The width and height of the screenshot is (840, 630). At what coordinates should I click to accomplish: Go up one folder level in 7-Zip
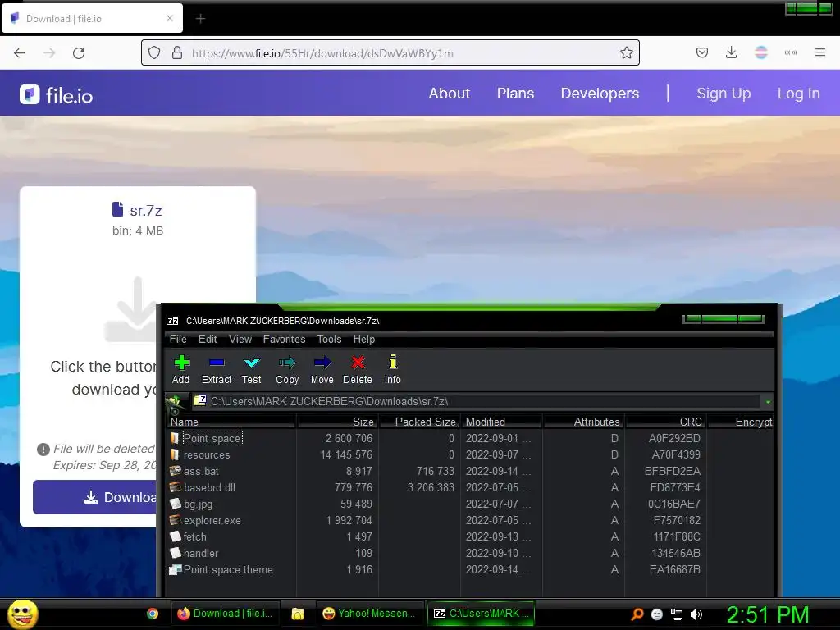pyautogui.click(x=175, y=402)
